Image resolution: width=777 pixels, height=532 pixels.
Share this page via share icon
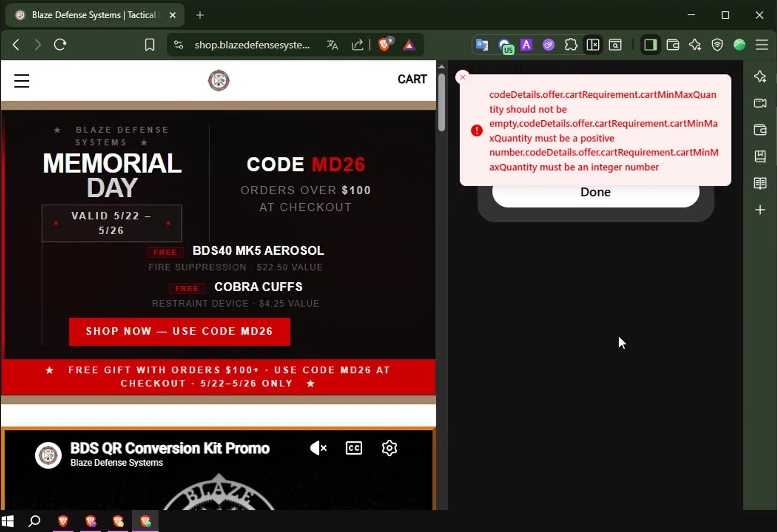pyautogui.click(x=357, y=45)
